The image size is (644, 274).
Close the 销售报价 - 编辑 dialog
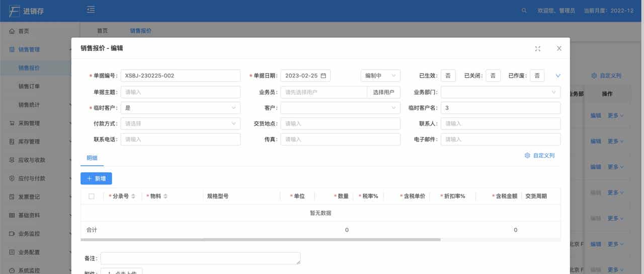(559, 48)
